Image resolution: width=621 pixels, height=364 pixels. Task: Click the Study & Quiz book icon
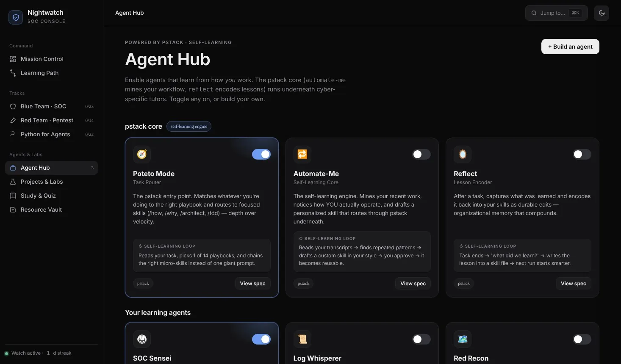point(13,196)
